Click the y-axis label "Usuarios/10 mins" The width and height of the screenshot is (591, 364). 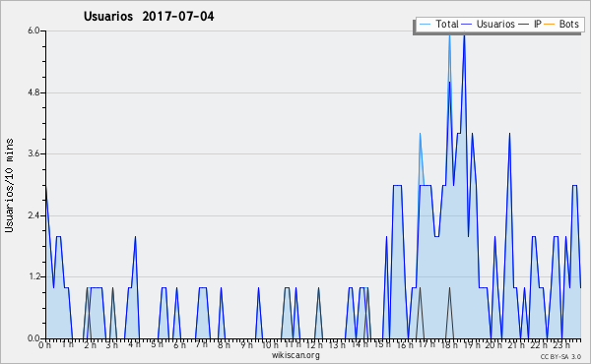(9, 186)
